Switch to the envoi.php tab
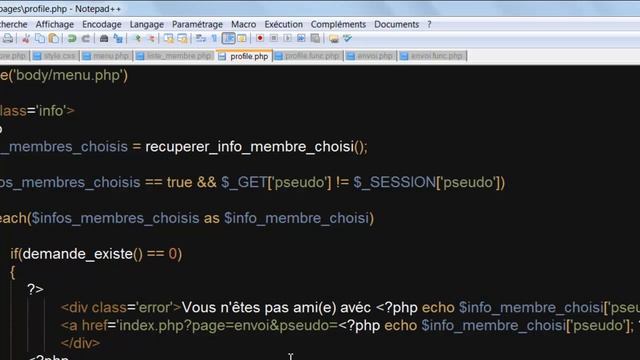The height and width of the screenshot is (360, 640). [370, 56]
